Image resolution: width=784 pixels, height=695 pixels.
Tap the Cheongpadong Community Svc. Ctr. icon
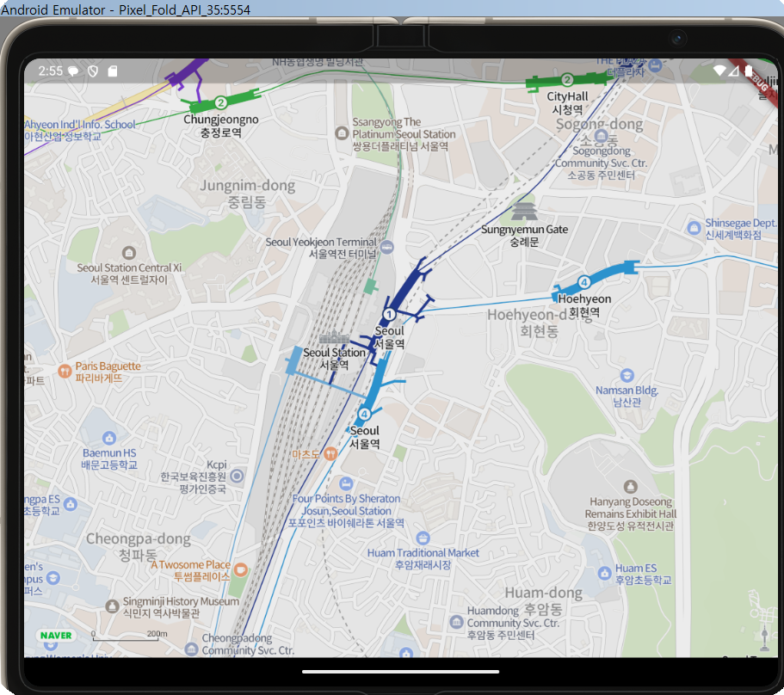(x=192, y=649)
